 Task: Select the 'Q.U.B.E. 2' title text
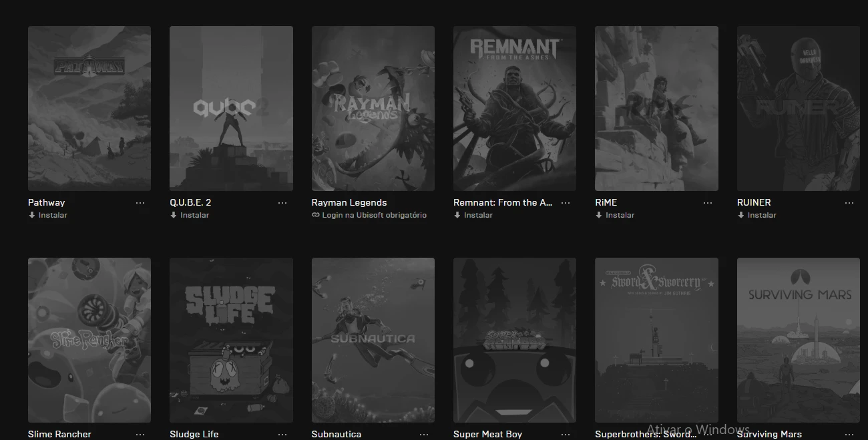(190, 202)
